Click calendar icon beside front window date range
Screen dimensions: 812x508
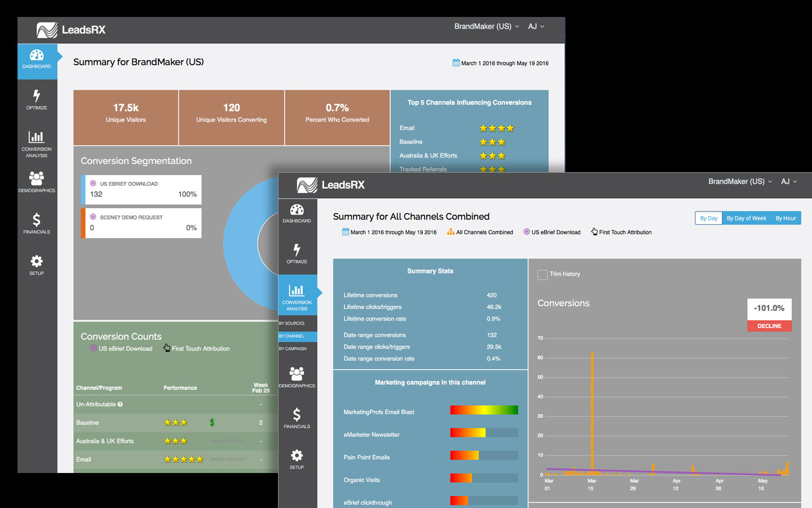coord(346,231)
